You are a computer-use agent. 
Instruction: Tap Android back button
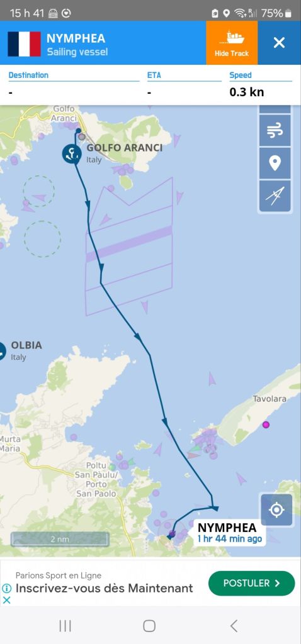pos(234,626)
